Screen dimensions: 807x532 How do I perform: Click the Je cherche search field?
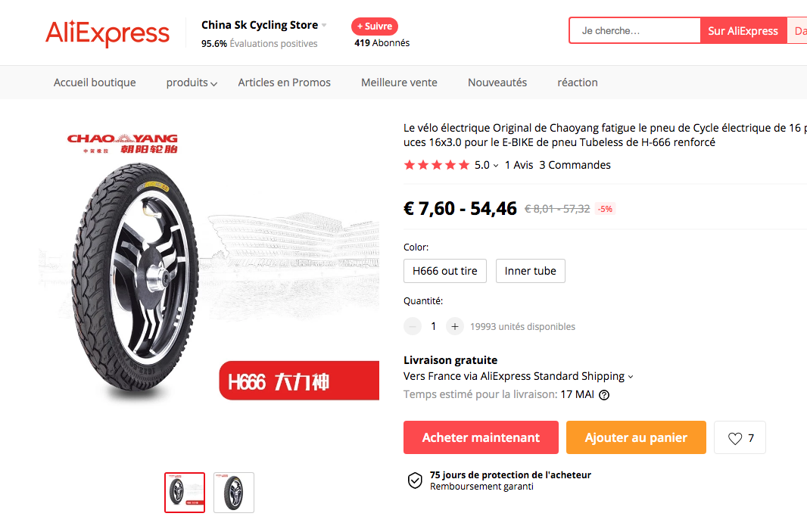pyautogui.click(x=634, y=30)
